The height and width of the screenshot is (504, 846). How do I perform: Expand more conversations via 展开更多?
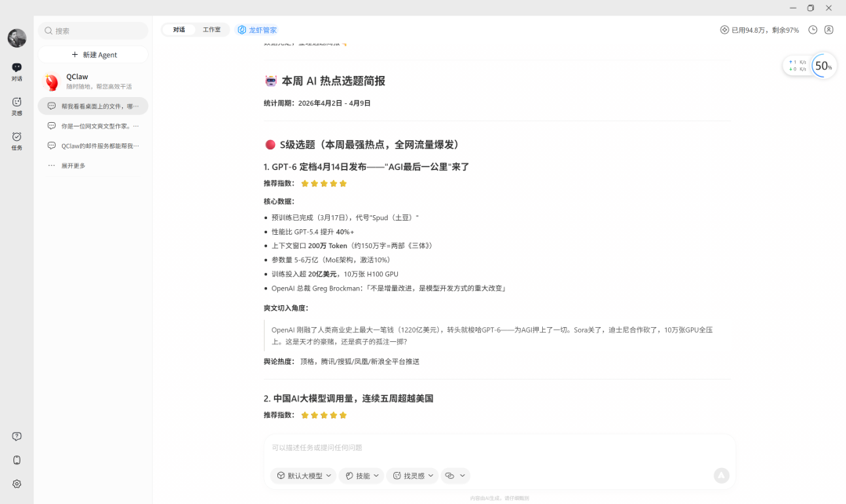(x=73, y=165)
